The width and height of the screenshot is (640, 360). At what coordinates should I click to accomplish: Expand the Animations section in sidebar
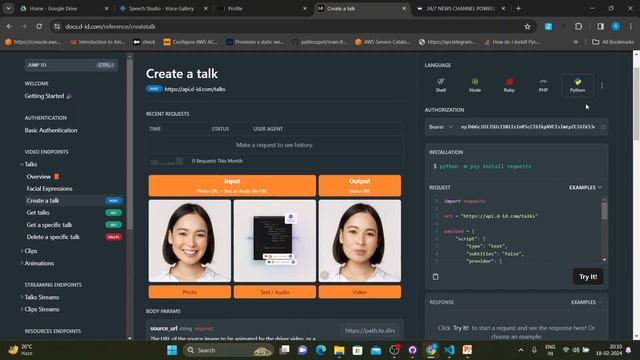(22, 263)
